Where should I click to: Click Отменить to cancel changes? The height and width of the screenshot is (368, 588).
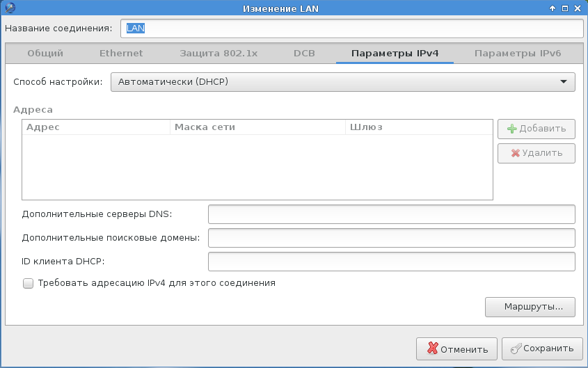pos(457,349)
